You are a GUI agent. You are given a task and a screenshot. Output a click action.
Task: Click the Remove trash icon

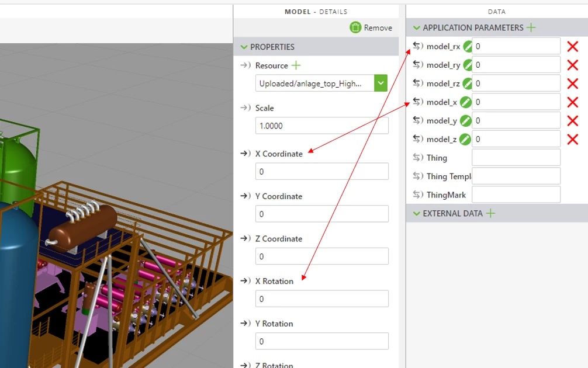[x=355, y=27]
